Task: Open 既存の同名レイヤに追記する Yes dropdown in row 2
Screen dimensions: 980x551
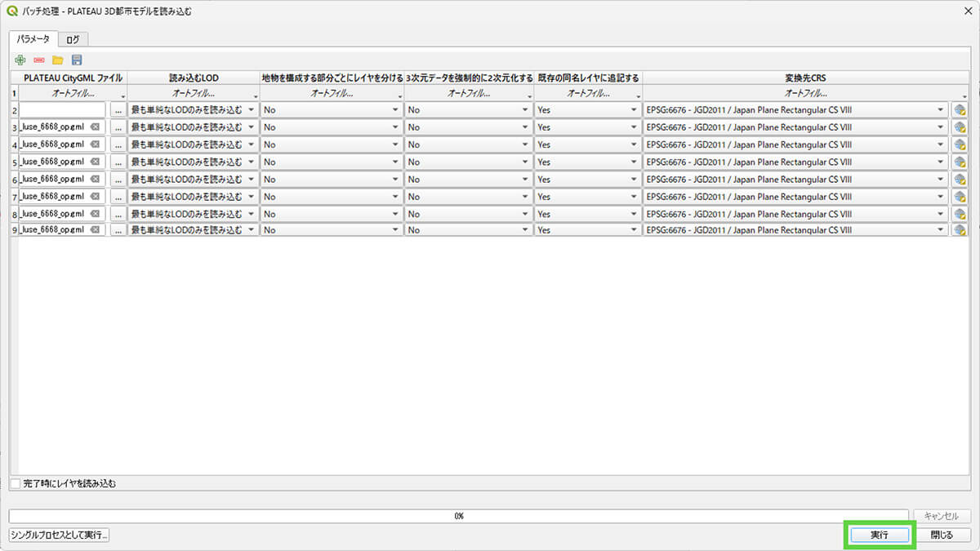Action: click(588, 109)
